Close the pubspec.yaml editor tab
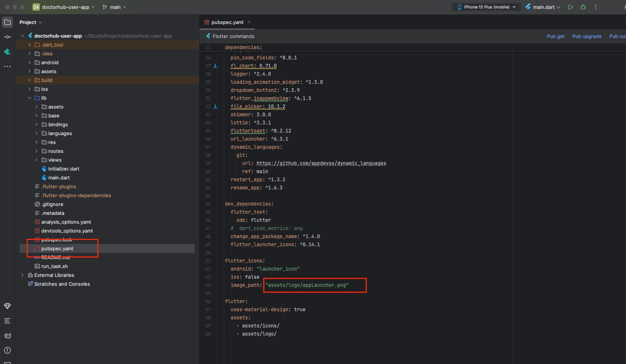The image size is (626, 364). coord(249,22)
